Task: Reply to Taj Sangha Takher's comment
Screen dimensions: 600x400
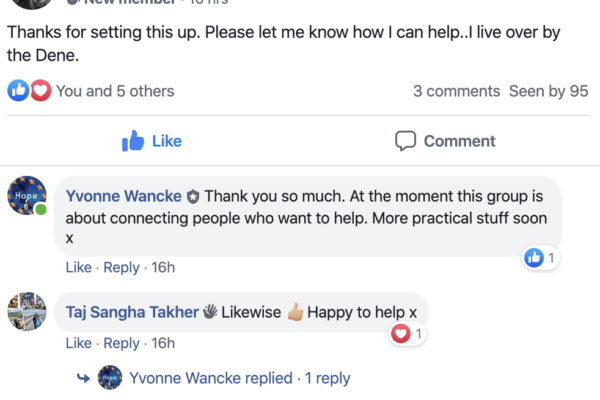Action: (121, 343)
